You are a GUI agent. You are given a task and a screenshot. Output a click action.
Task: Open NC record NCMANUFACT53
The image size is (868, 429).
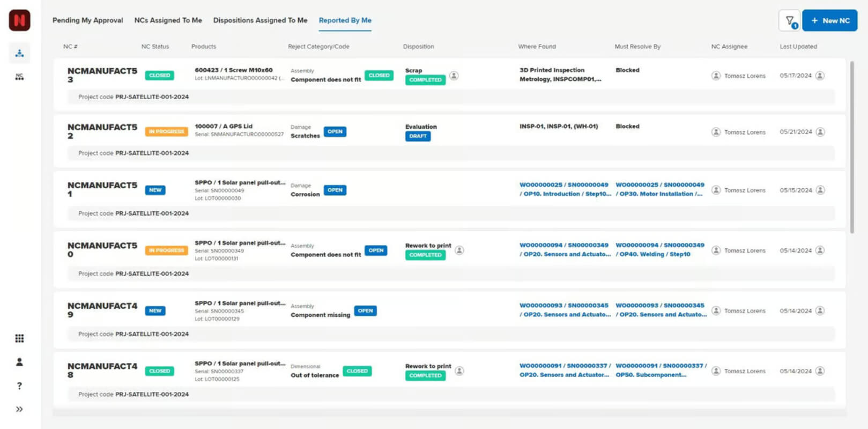coord(102,75)
